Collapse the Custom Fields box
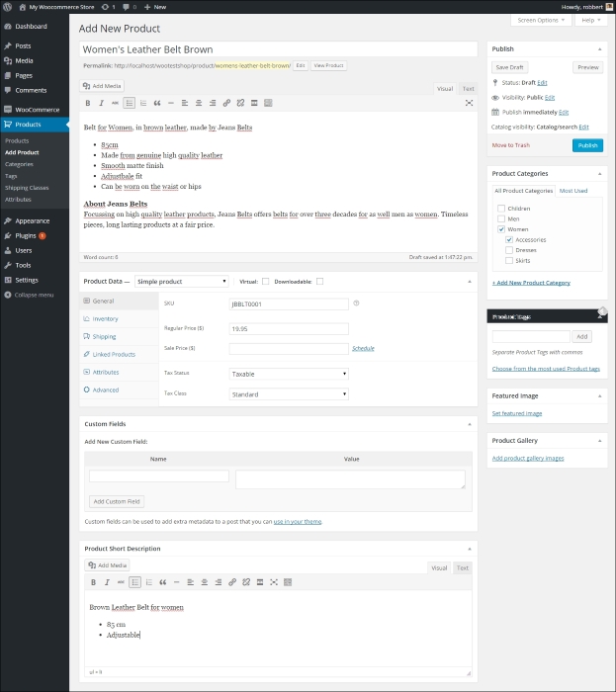This screenshot has height=692, width=616. pyautogui.click(x=470, y=424)
